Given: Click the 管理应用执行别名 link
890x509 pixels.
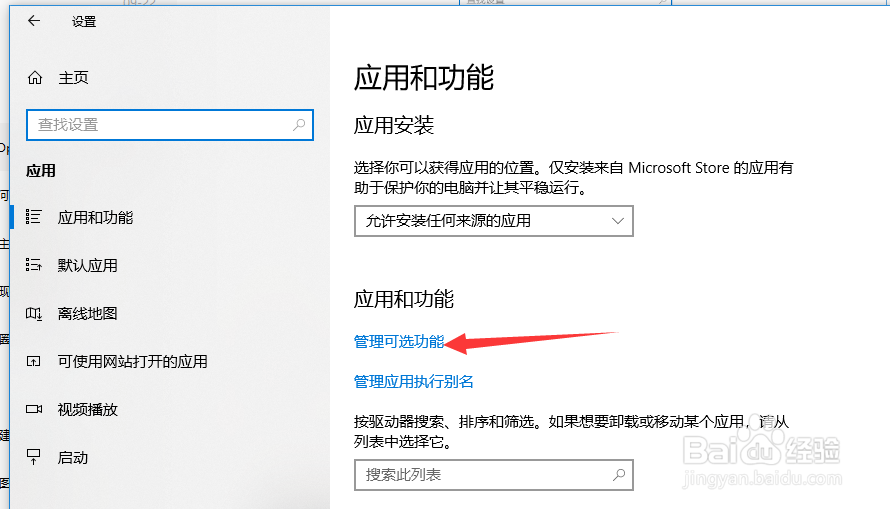Looking at the screenshot, I should [413, 381].
